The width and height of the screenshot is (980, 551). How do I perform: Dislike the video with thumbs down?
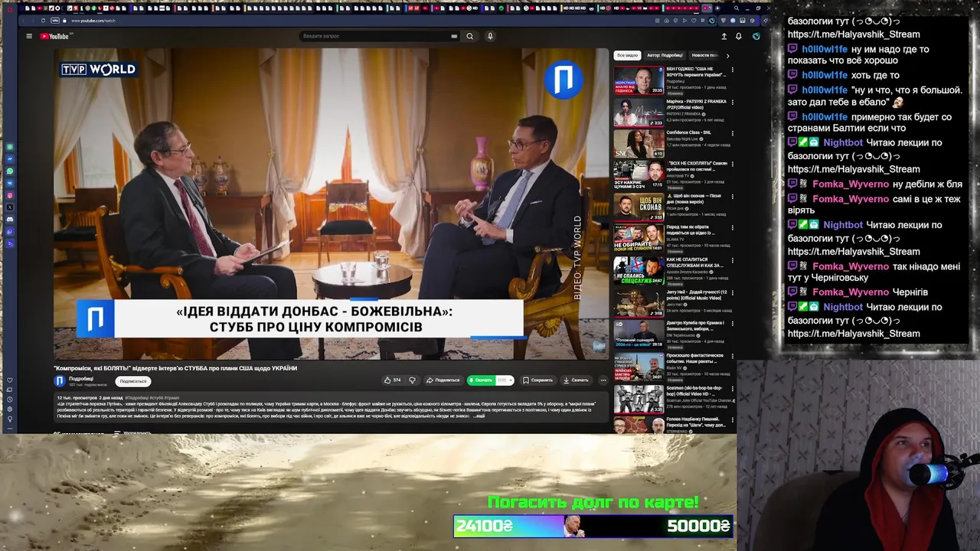point(412,380)
